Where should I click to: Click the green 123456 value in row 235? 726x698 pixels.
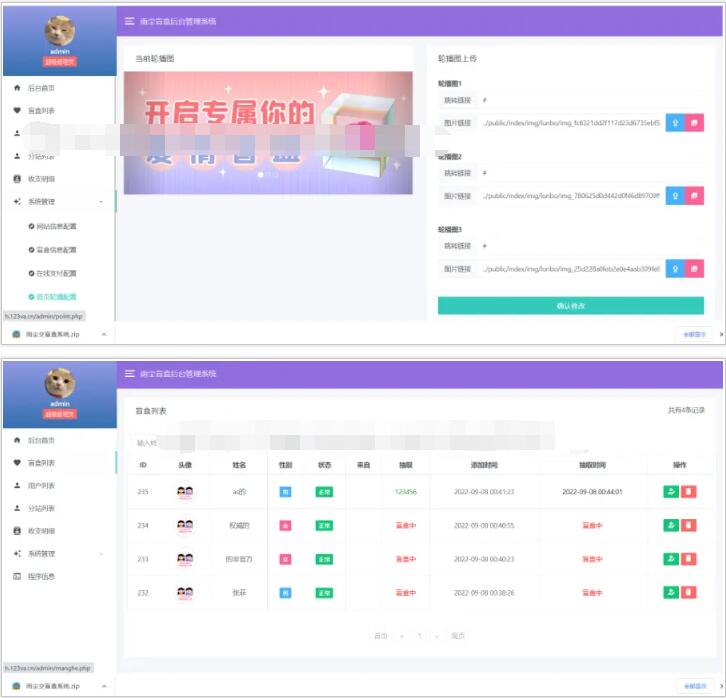coord(406,492)
